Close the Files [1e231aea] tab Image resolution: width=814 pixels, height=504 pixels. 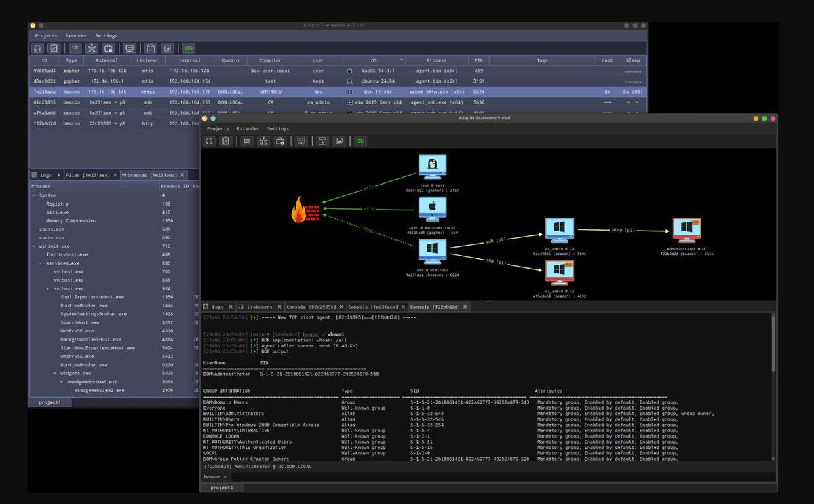click(115, 175)
